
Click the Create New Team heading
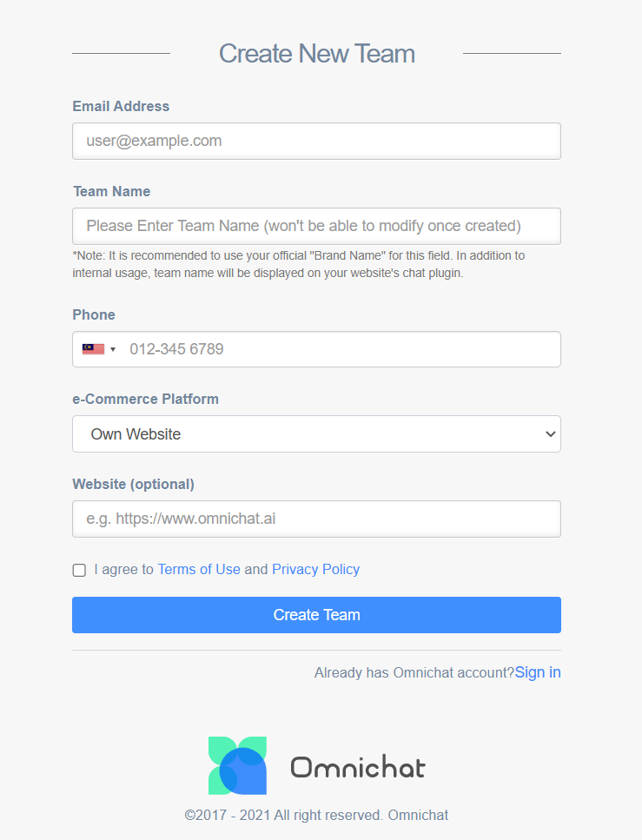point(317,54)
